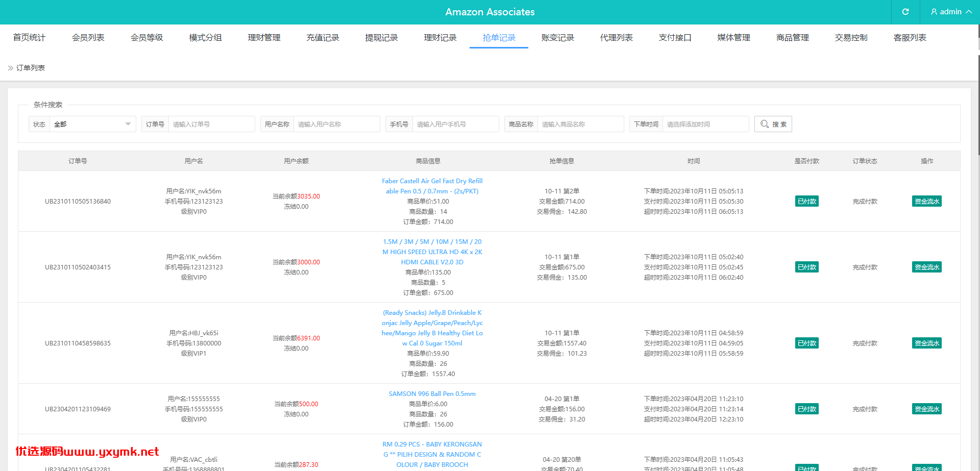Screen dimensions: 980x471
Task: Click the 商品名称 input field
Action: [580, 124]
